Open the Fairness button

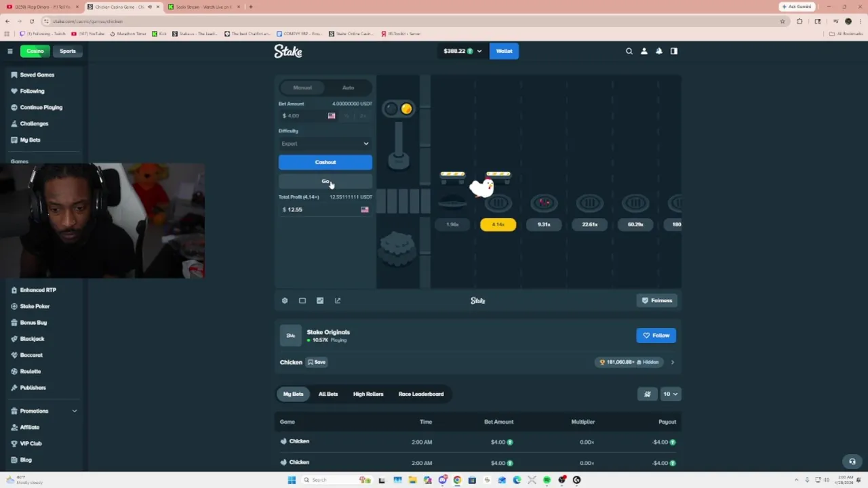tap(657, 300)
